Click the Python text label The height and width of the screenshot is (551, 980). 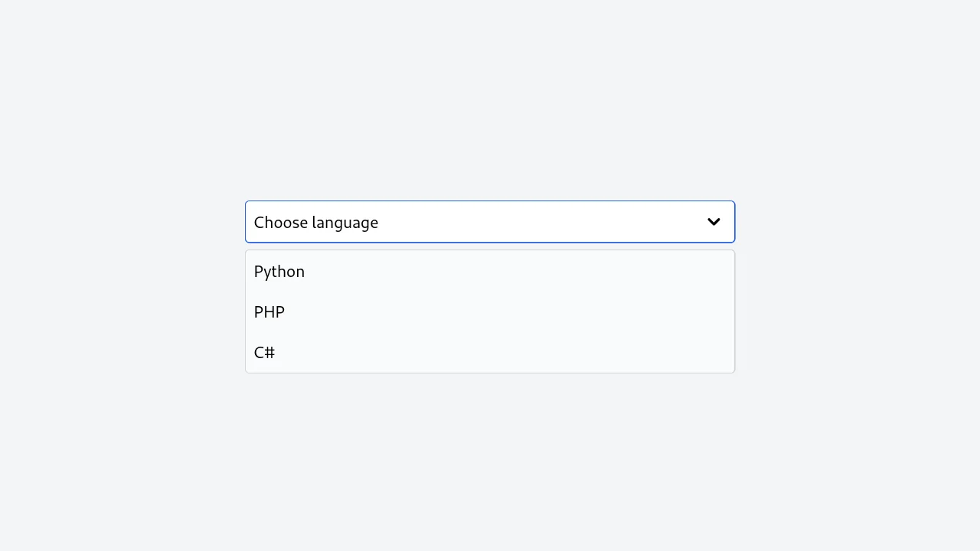tap(279, 272)
